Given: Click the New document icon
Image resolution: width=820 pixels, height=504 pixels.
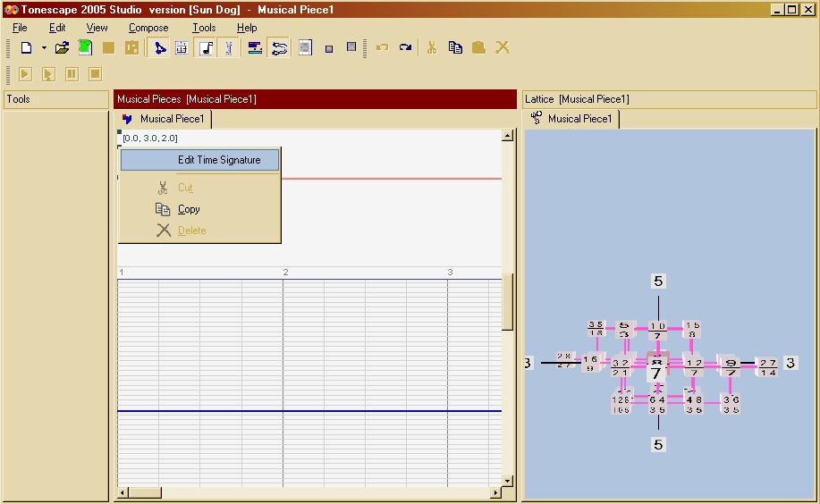Looking at the screenshot, I should tap(26, 48).
